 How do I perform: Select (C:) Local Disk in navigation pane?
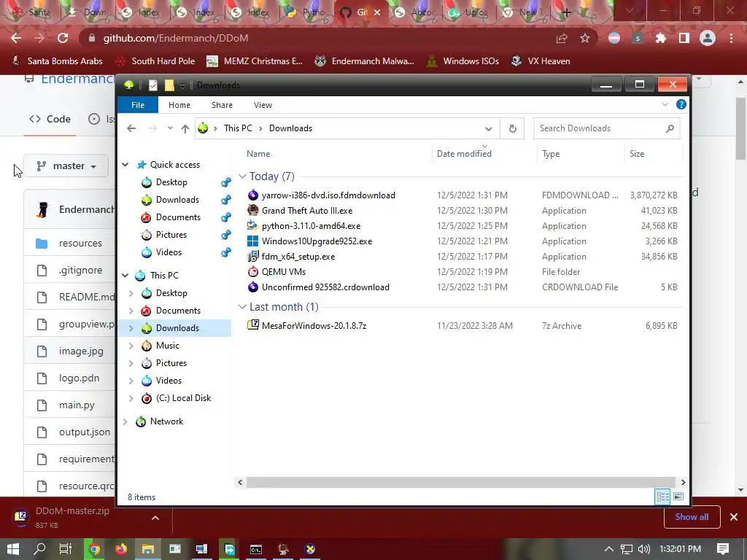(x=183, y=398)
